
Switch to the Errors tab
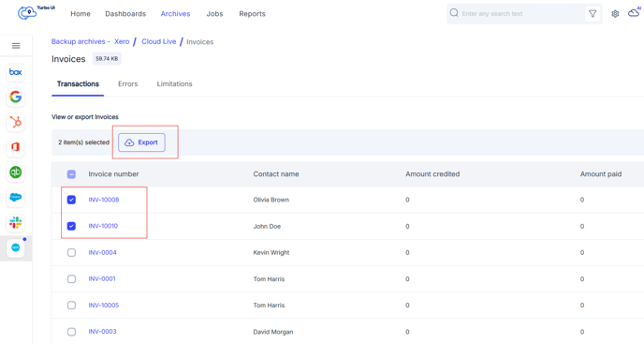click(x=127, y=84)
